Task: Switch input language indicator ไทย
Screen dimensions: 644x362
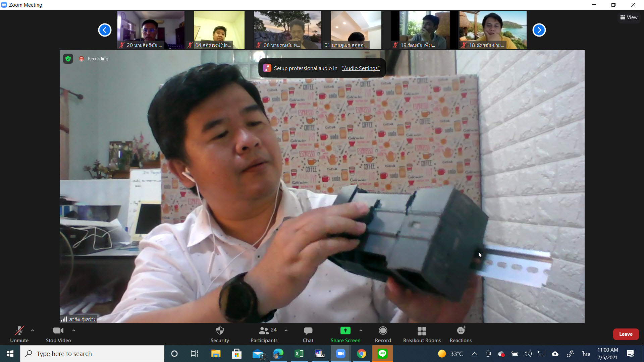Action: coord(586,354)
